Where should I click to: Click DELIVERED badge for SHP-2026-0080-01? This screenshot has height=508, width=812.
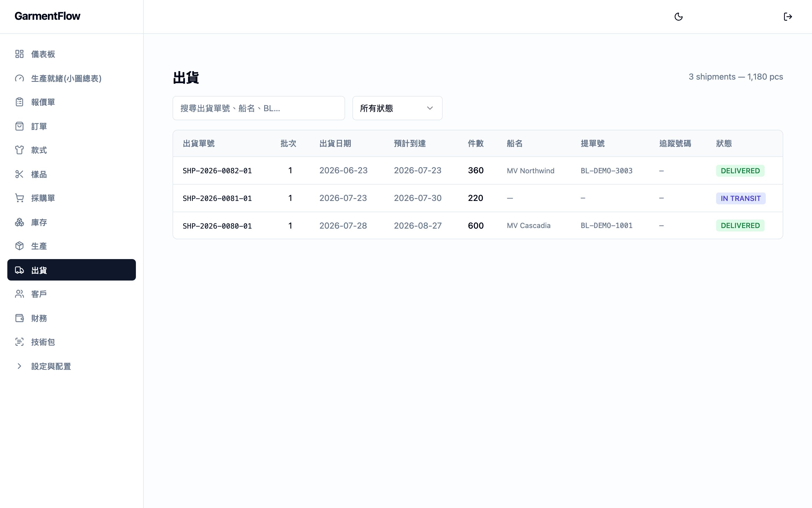[x=740, y=225]
